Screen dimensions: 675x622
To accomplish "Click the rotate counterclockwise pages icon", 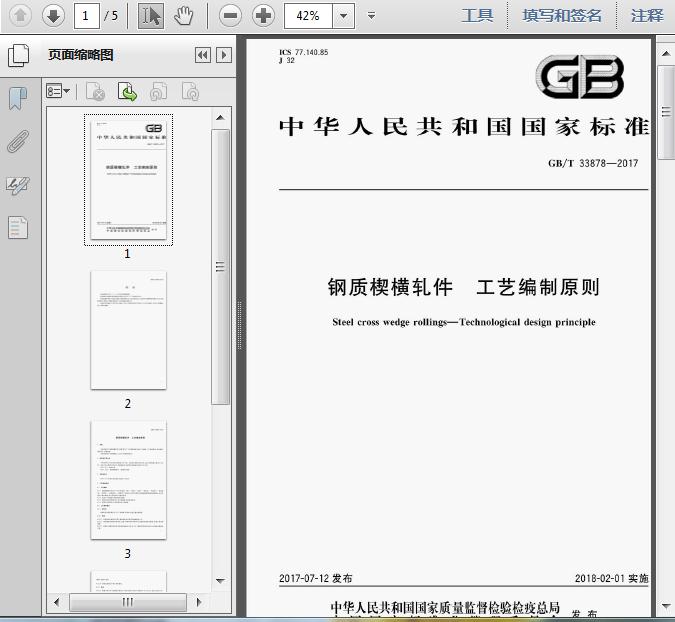I will click(x=158, y=91).
